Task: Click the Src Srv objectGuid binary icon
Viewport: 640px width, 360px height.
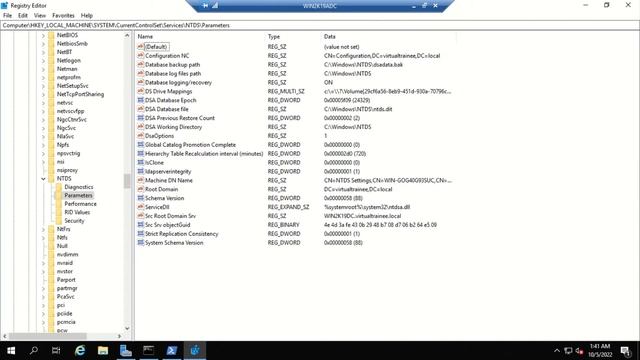Action: pyautogui.click(x=141, y=225)
